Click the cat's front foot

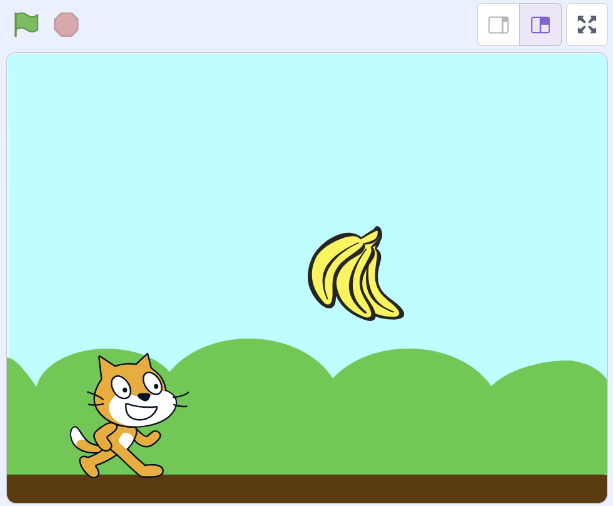(150, 470)
